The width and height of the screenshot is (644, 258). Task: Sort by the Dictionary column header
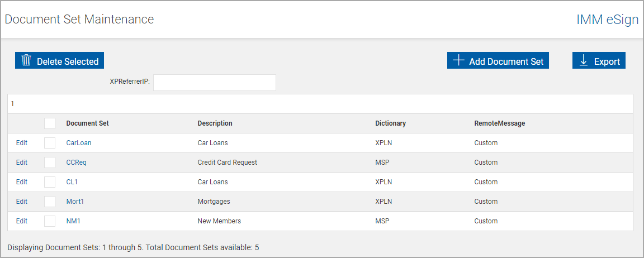(x=390, y=123)
